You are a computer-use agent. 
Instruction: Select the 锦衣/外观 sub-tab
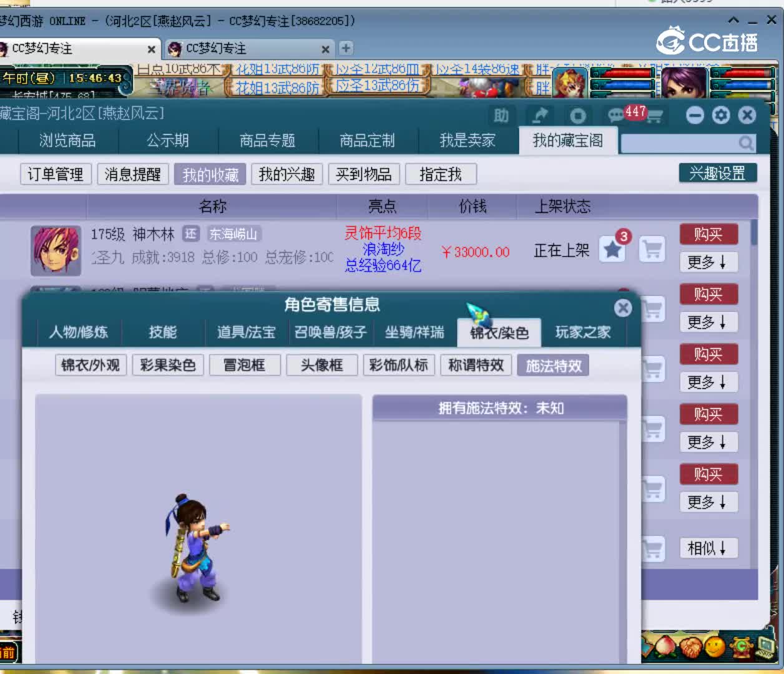[x=91, y=365]
